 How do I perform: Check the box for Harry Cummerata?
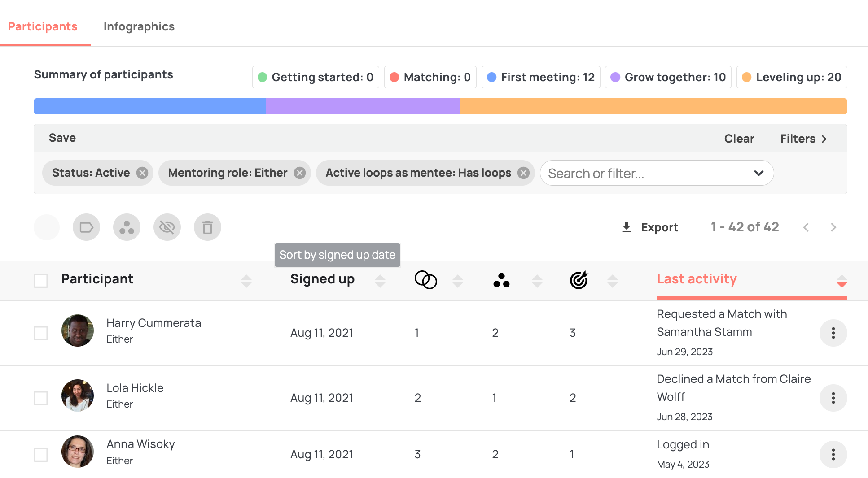[x=41, y=333]
